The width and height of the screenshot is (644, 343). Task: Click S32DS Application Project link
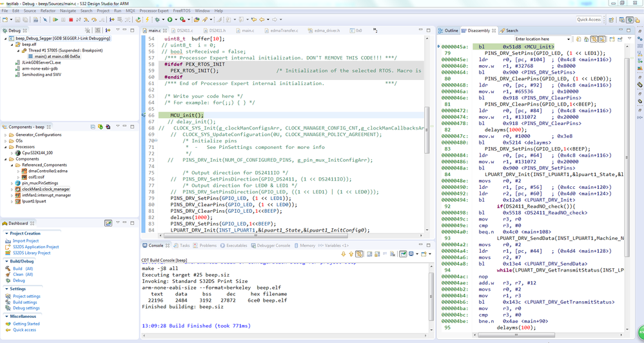coord(35,247)
